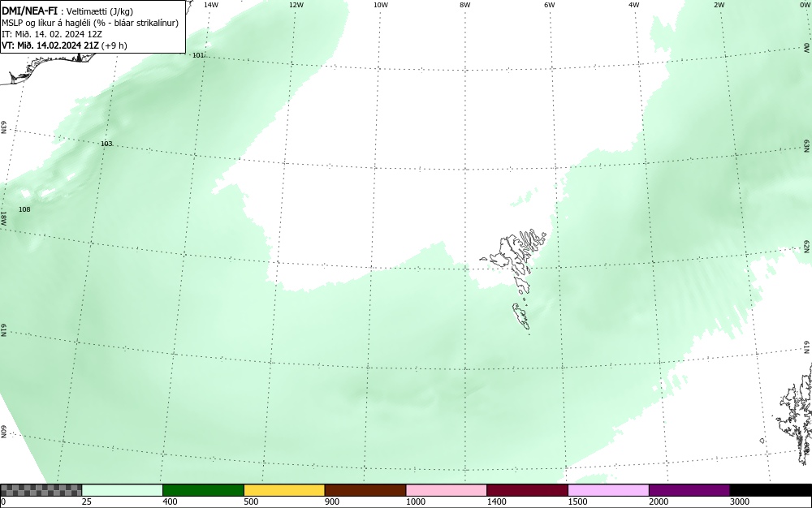
Task: Select the "10W" longitude label
Action: click(381, 5)
